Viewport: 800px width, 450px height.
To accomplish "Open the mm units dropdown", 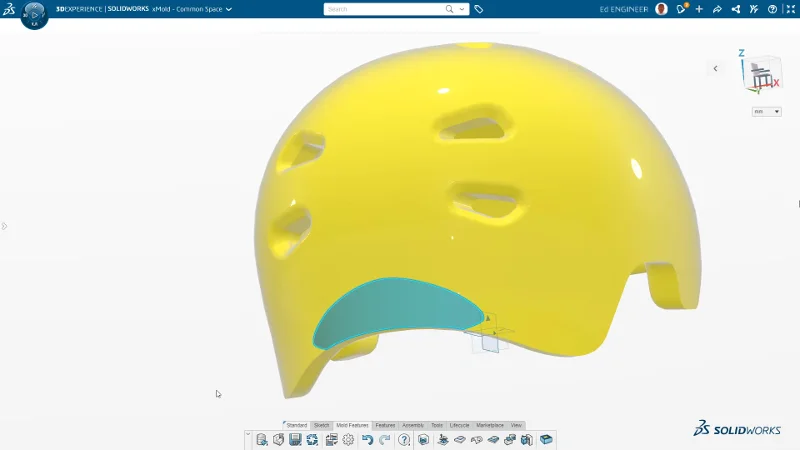I will (767, 112).
